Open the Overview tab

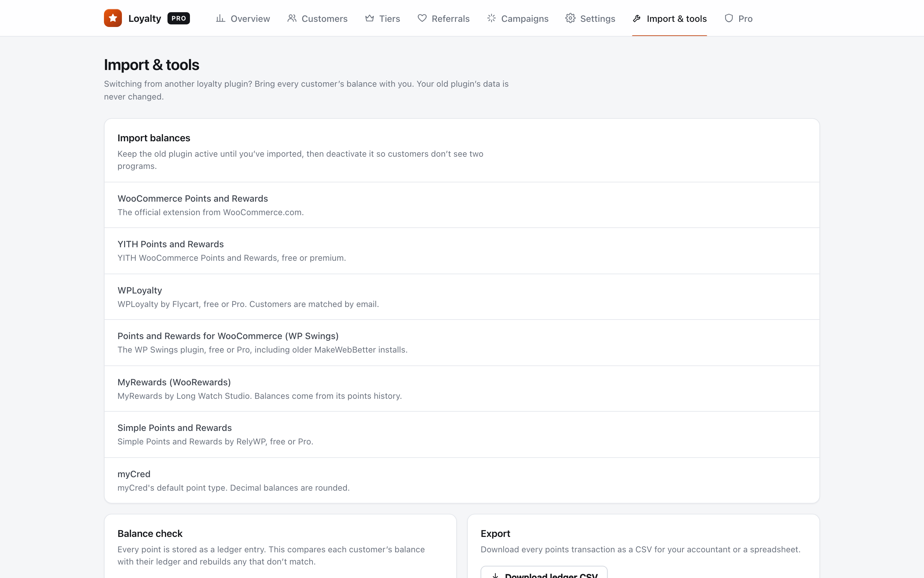point(243,18)
